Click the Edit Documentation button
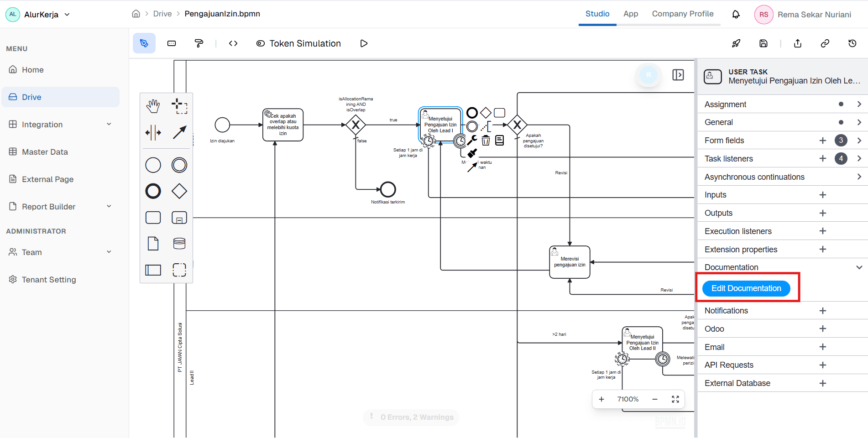The image size is (868, 438). click(746, 288)
